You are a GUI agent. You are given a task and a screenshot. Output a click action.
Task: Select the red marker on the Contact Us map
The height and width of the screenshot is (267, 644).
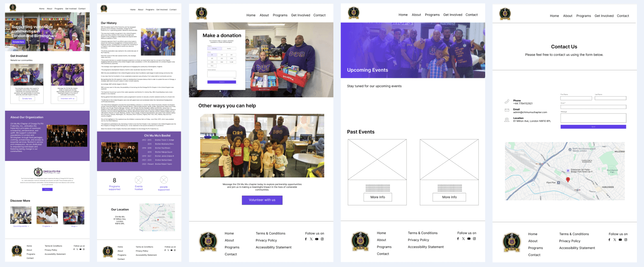pyautogui.click(x=568, y=179)
